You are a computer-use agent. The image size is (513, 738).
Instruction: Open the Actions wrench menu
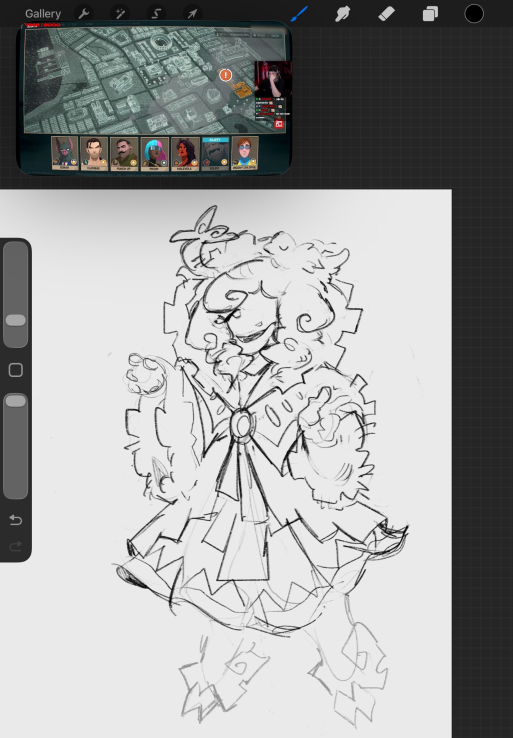[84, 14]
